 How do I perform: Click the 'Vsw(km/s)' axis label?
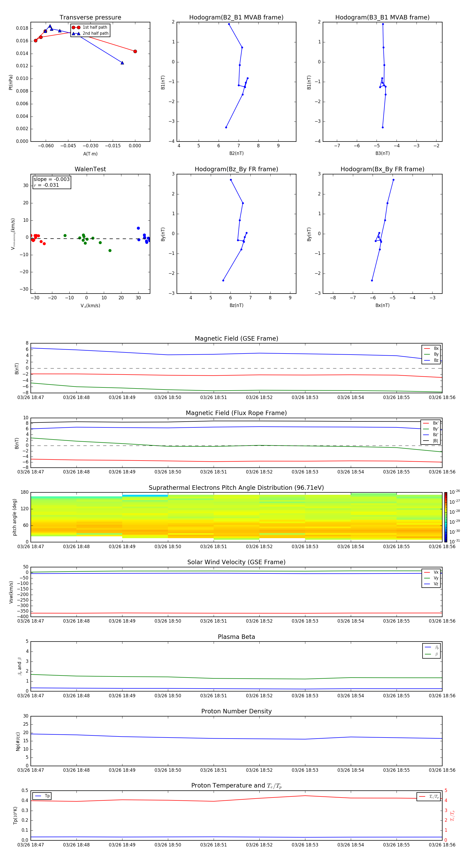point(11,592)
